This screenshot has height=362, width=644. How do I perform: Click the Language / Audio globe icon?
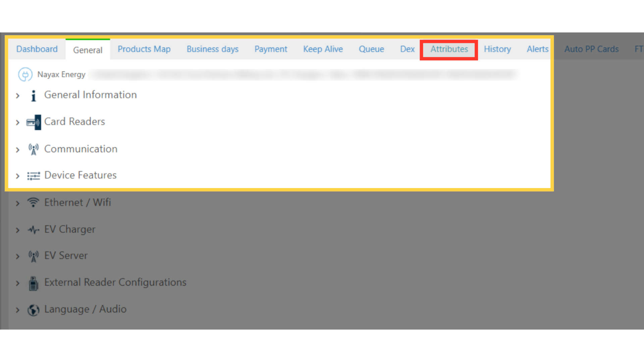(x=33, y=310)
